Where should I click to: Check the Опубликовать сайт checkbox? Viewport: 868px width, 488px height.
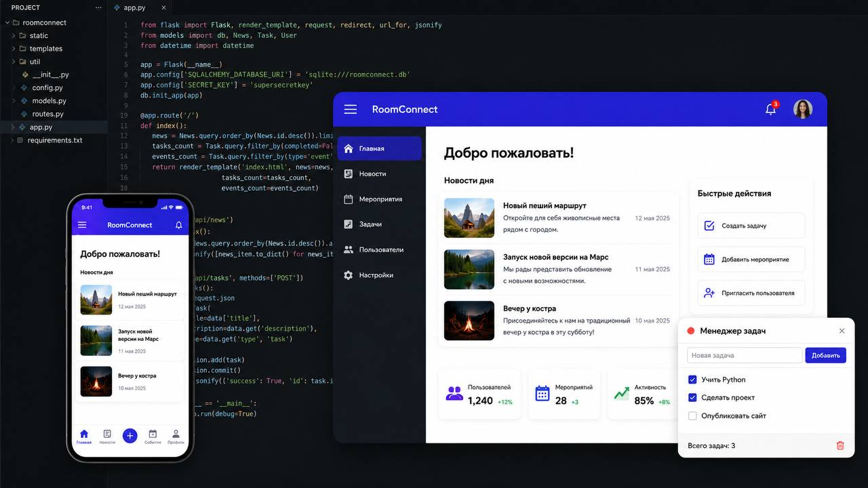point(692,415)
